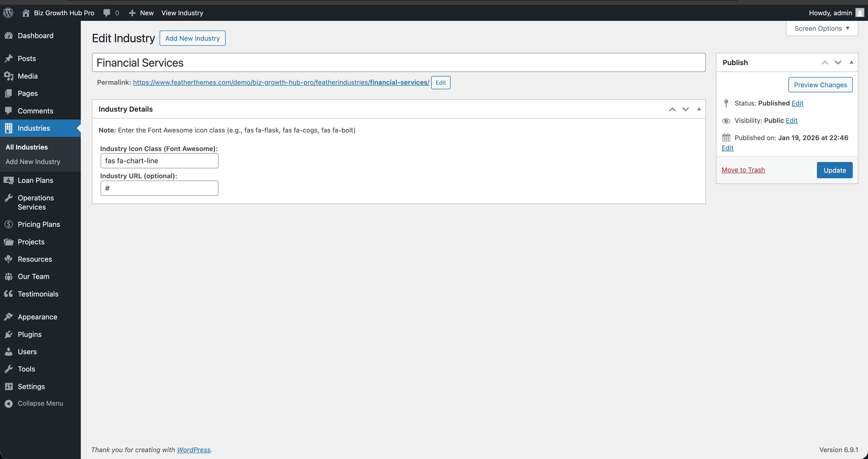Click the Industry URL input field

159,188
